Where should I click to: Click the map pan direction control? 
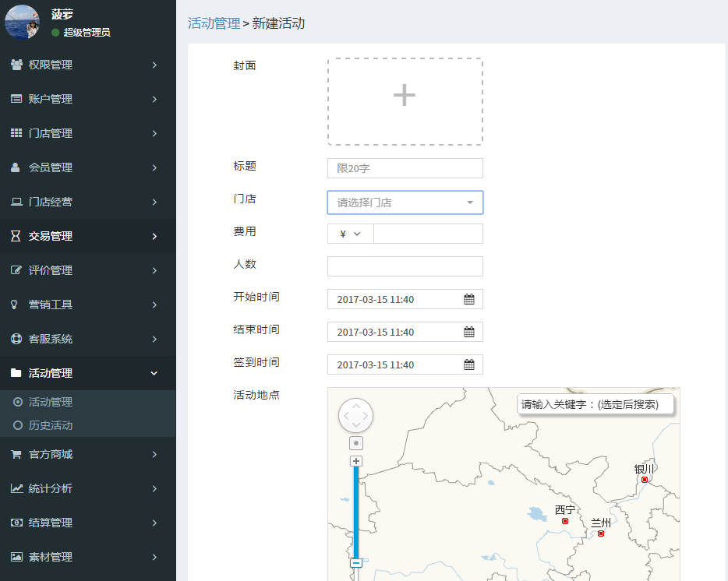pos(356,416)
